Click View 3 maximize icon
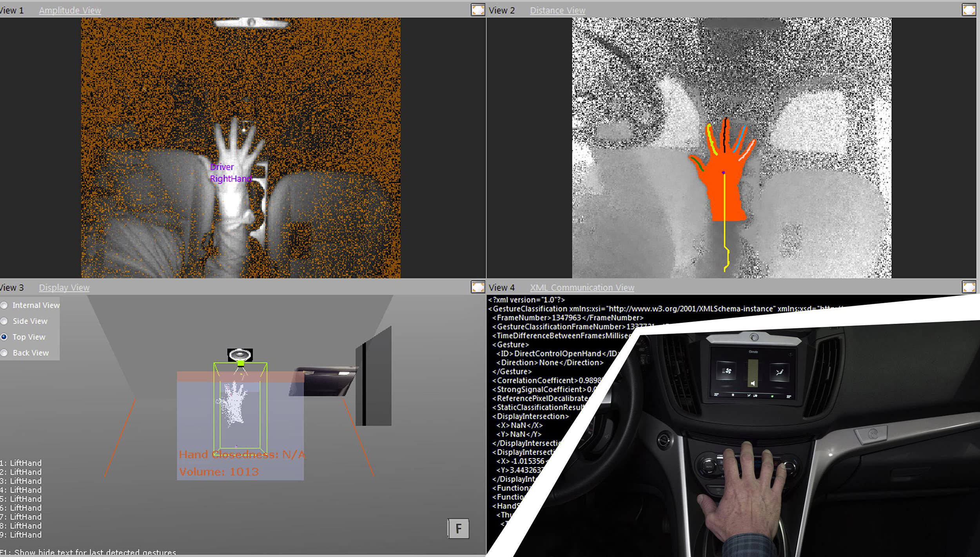The image size is (980, 557). 477,287
